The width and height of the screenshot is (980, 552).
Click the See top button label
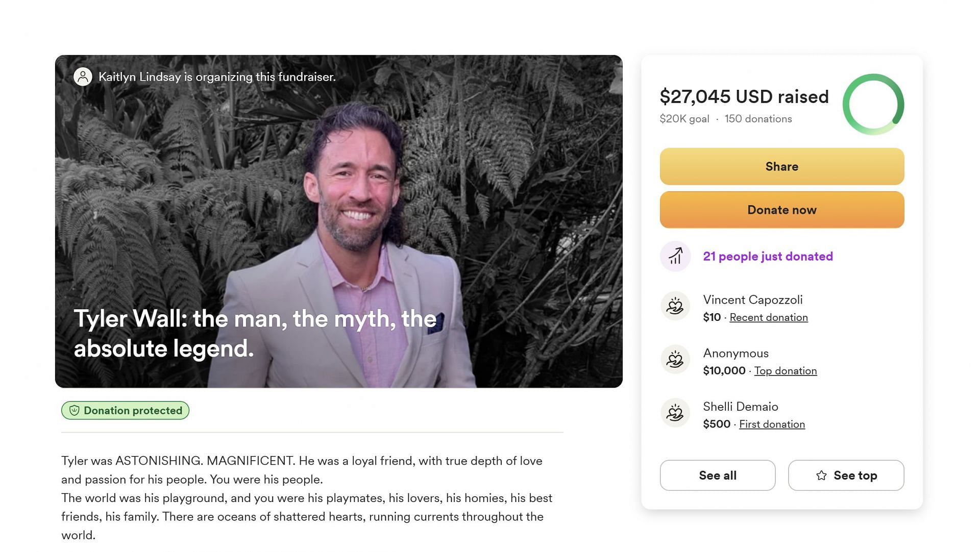(x=855, y=475)
